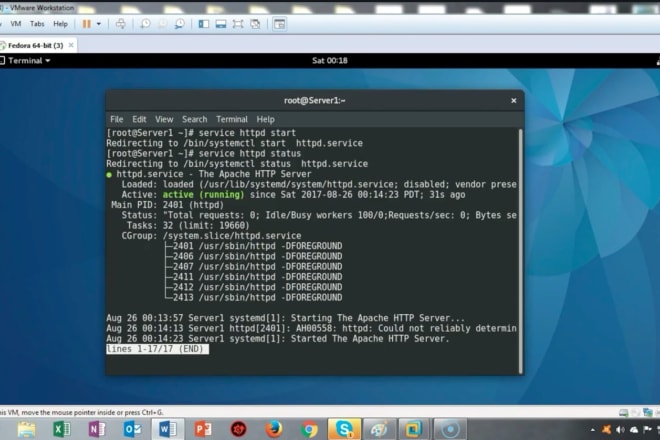Click the 'service httpd start' command text
660x440 pixels.
(247, 133)
